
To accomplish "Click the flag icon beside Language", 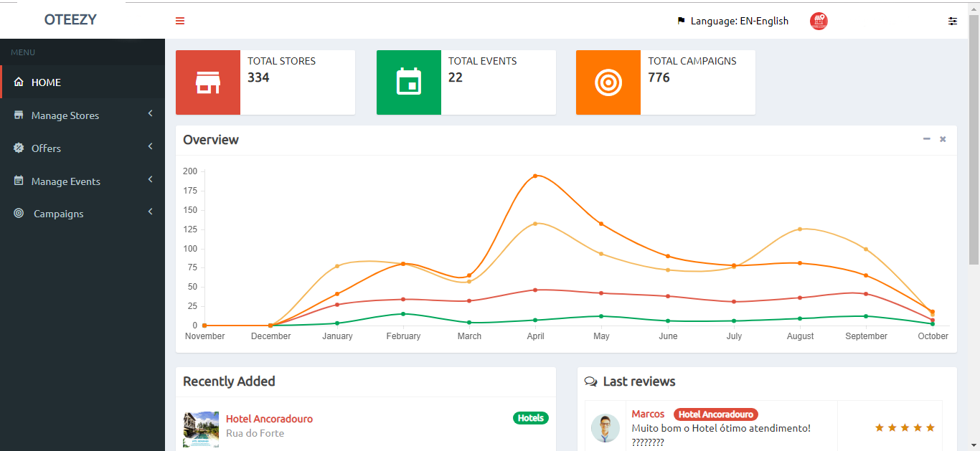I will point(681,21).
